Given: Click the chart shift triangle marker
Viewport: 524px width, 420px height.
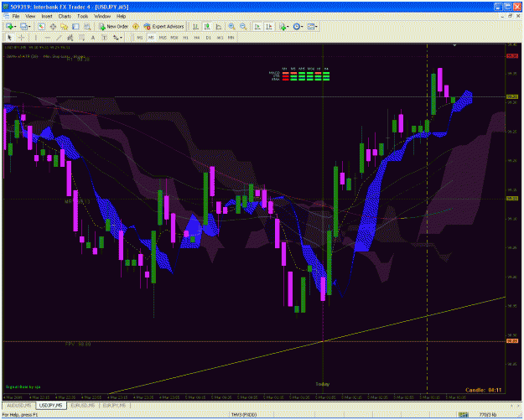Looking at the screenshot, I should pos(454,44).
